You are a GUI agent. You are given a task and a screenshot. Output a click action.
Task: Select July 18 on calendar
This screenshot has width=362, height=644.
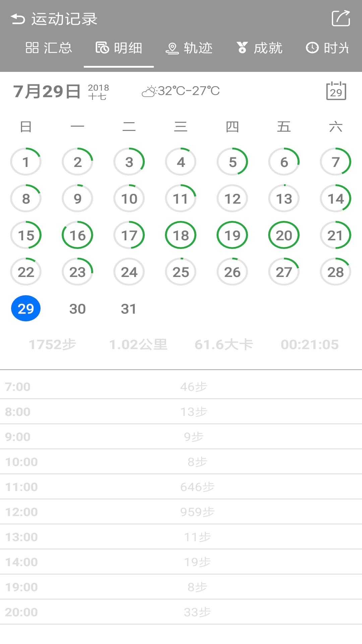(181, 235)
